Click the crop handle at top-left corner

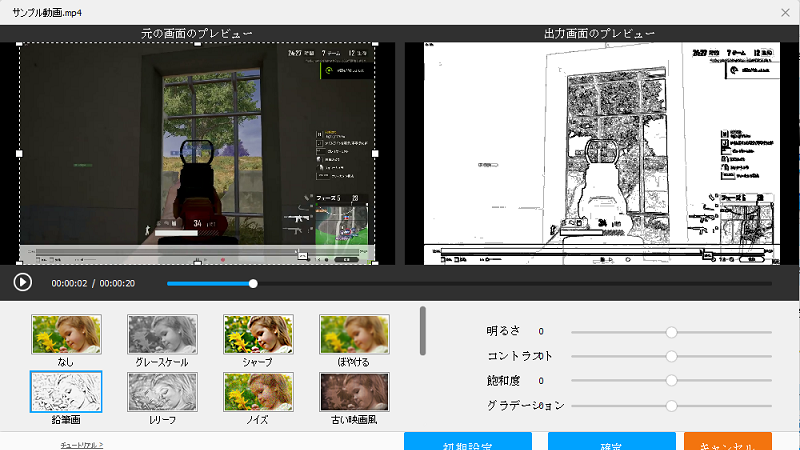pos(19,44)
